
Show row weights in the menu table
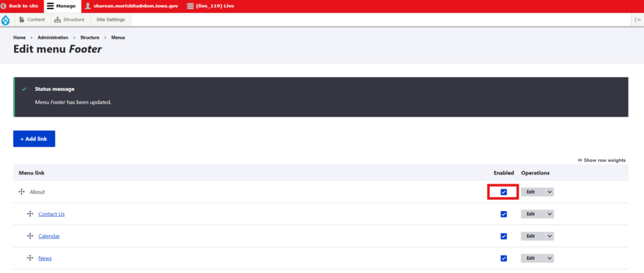click(602, 160)
